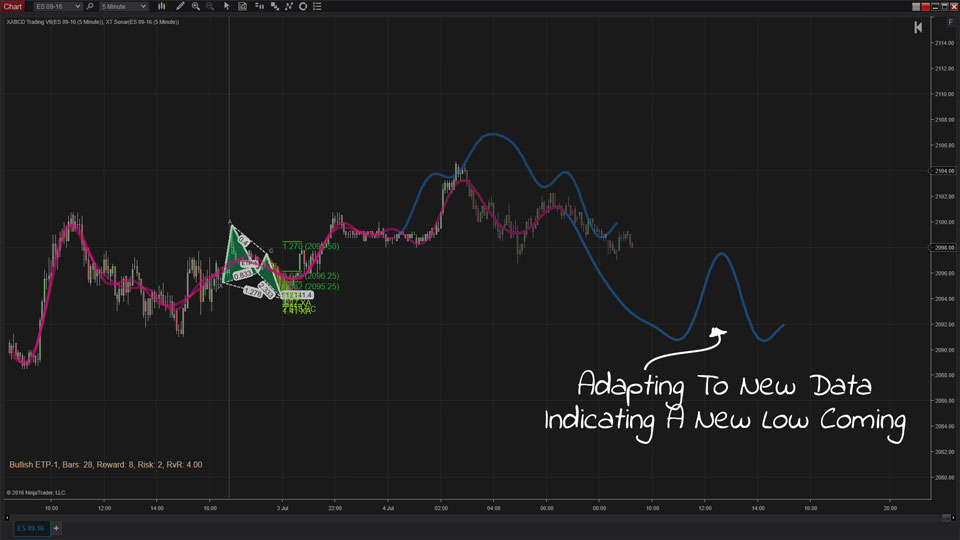Click the 2114.00 price level label
The width and height of the screenshot is (960, 540).
944,43
